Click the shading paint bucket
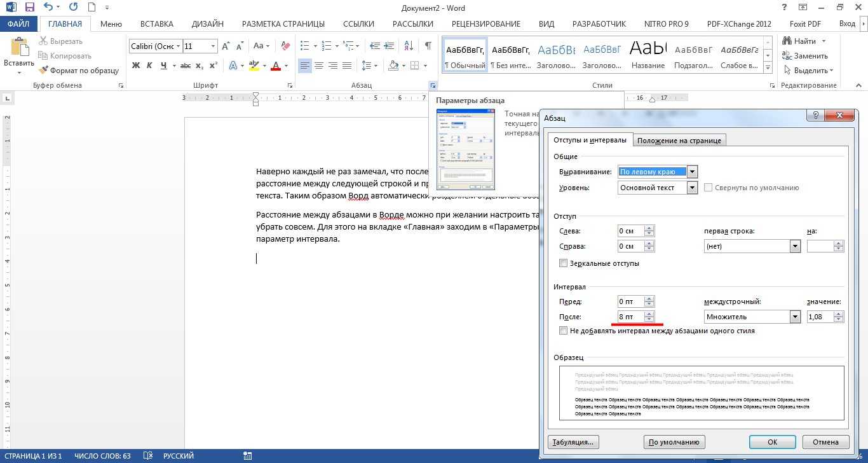 click(393, 66)
